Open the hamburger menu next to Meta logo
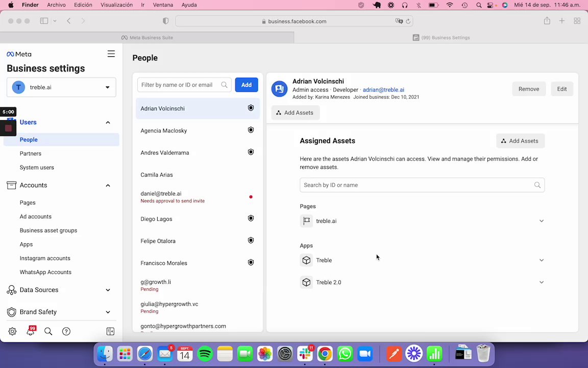This screenshot has height=368, width=588. tap(111, 54)
